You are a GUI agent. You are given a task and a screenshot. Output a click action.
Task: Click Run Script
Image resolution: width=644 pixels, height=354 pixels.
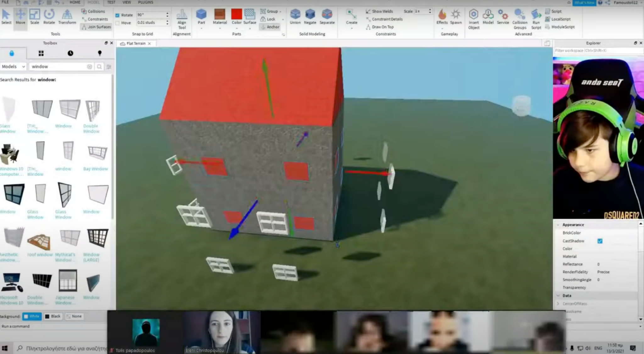tap(536, 19)
